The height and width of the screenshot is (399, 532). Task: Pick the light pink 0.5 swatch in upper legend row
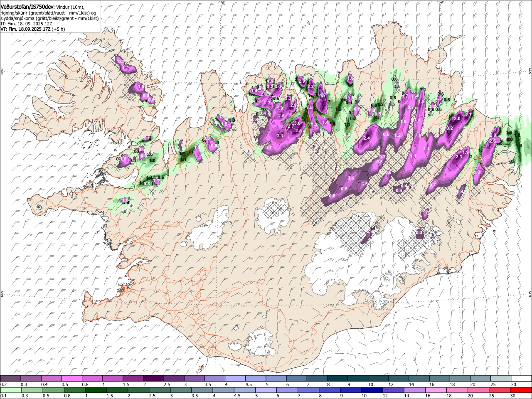[x=71, y=378]
